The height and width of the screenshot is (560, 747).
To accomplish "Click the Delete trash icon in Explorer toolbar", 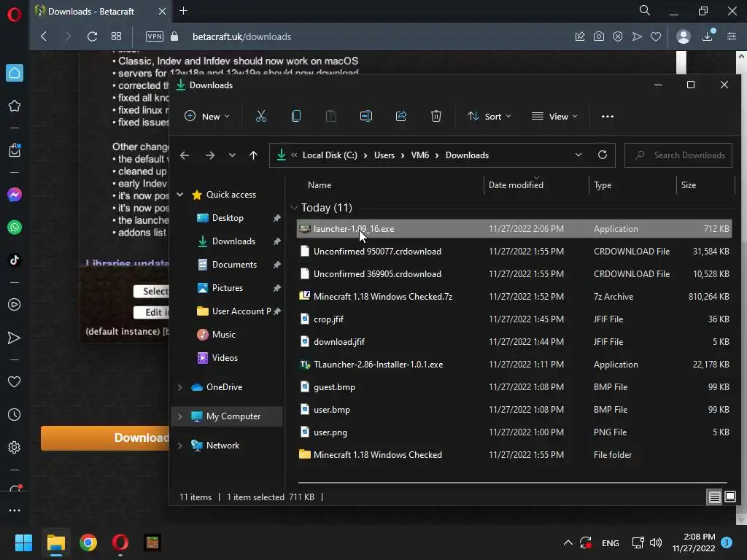I will click(436, 116).
